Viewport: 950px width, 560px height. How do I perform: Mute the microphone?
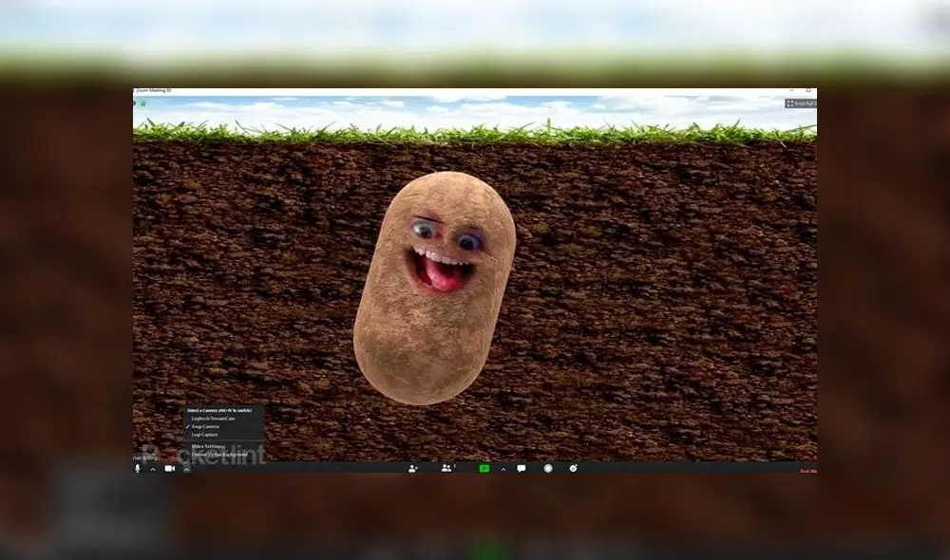pos(136,468)
